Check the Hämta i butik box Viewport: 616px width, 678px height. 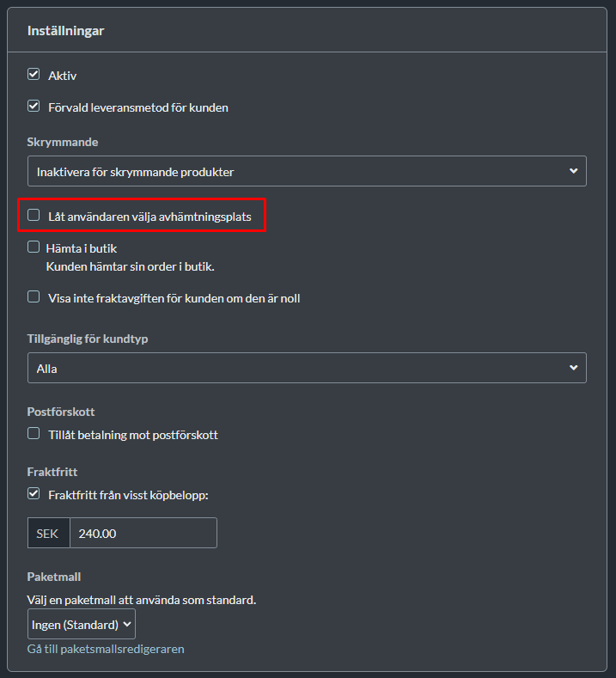click(x=34, y=247)
